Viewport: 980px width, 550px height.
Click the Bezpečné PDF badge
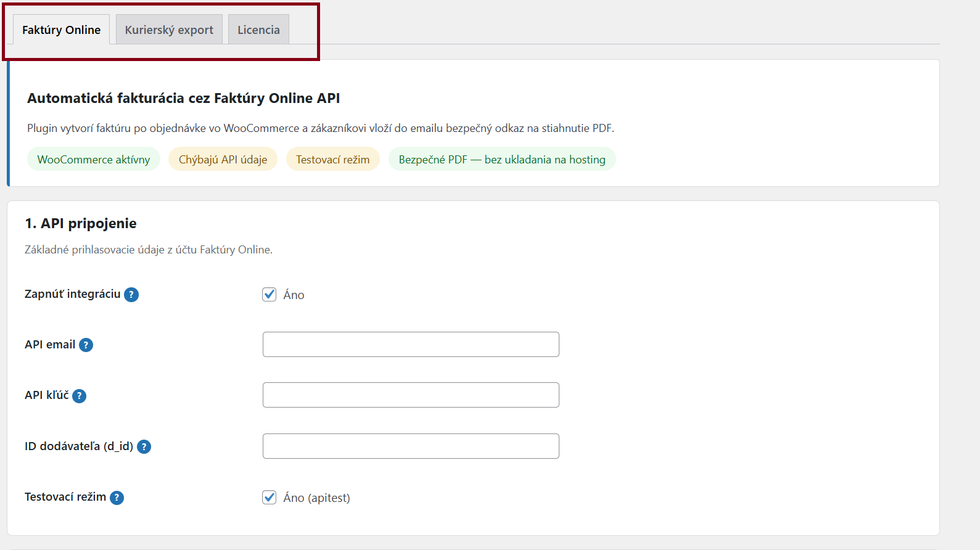tap(502, 159)
